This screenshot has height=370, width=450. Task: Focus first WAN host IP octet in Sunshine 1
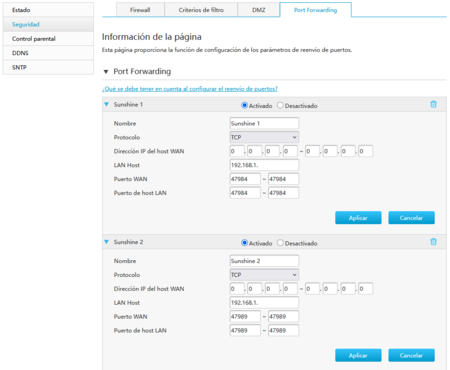click(237, 151)
